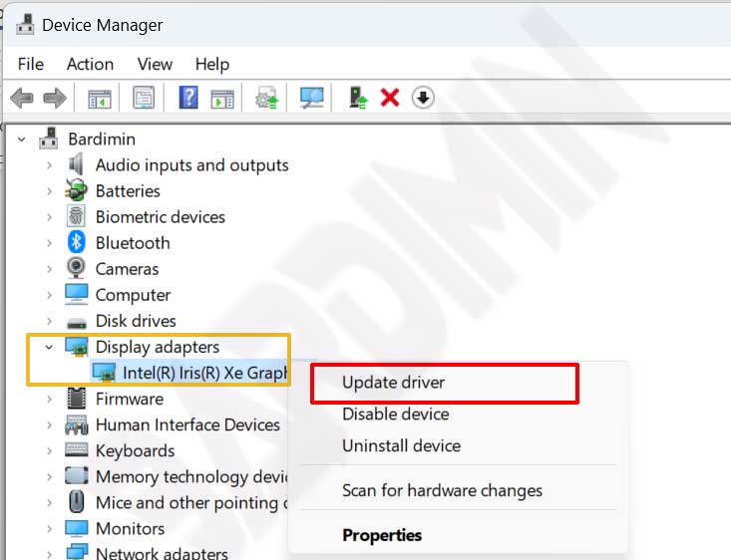
Task: Select the Cameras tree label
Action: coord(127,269)
